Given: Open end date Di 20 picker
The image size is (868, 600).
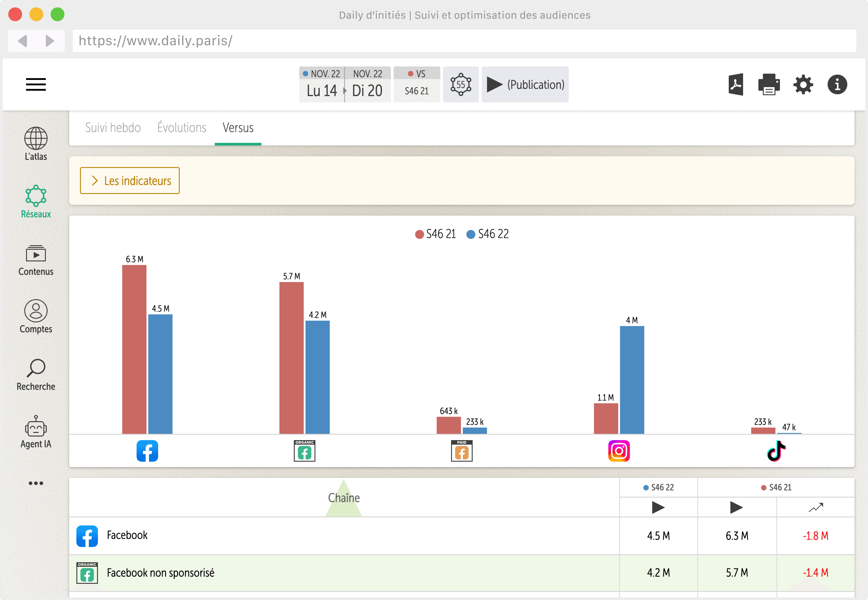Looking at the screenshot, I should (x=368, y=85).
